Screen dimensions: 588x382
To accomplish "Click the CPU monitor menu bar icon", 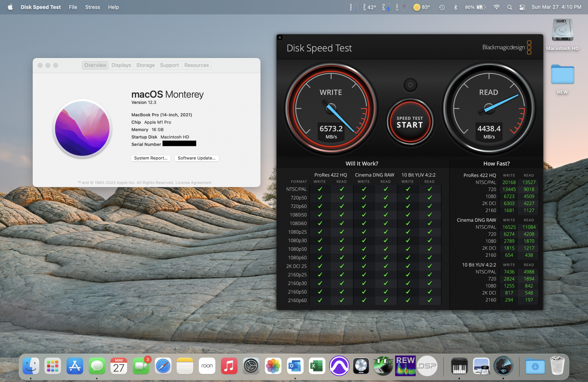I will click(401, 7).
